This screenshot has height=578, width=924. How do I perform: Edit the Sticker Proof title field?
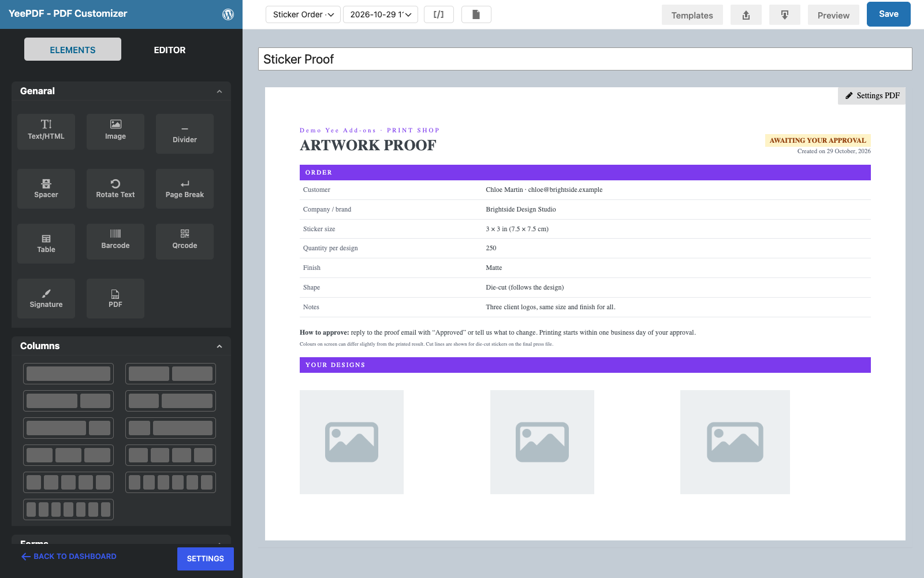tap(585, 59)
